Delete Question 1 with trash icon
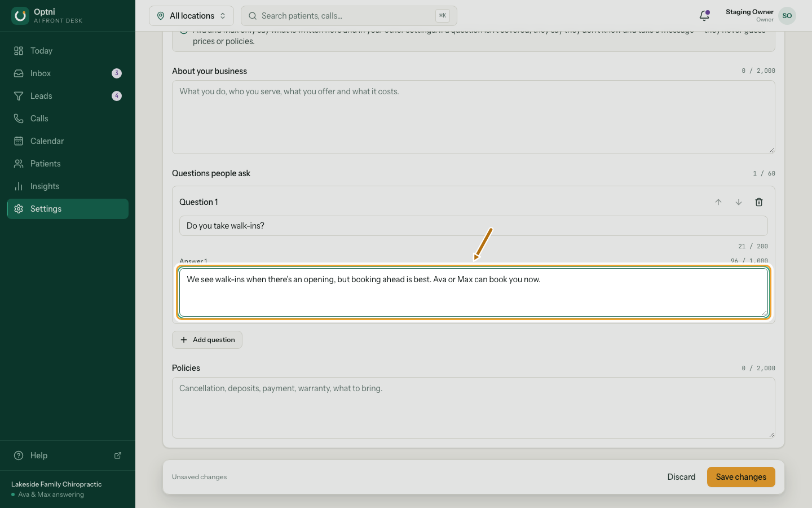The height and width of the screenshot is (508, 812). coord(759,202)
